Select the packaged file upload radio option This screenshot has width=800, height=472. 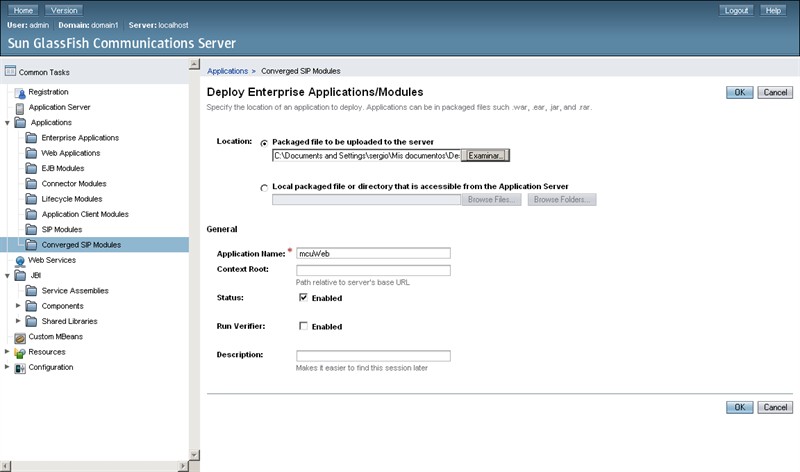pyautogui.click(x=264, y=143)
